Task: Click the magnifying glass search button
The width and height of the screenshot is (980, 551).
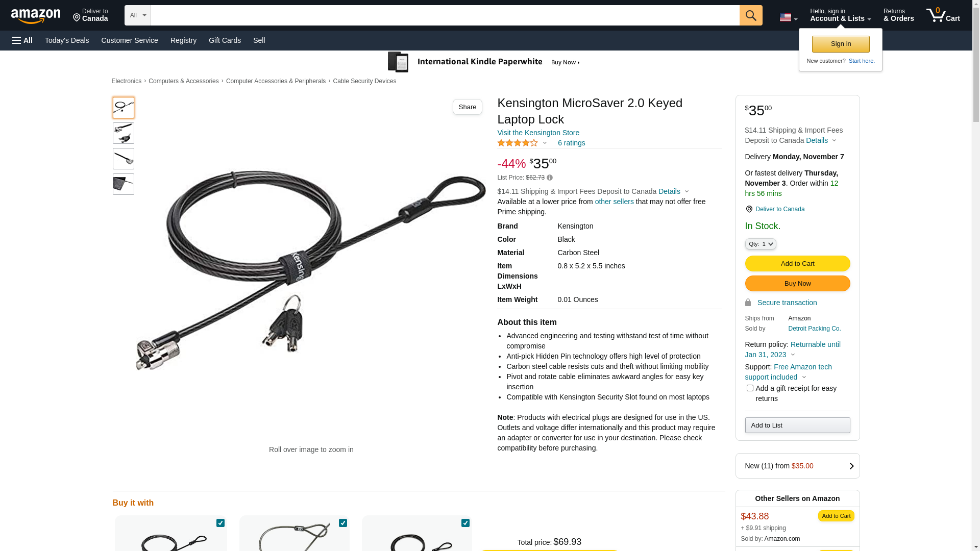Action: pos(751,15)
